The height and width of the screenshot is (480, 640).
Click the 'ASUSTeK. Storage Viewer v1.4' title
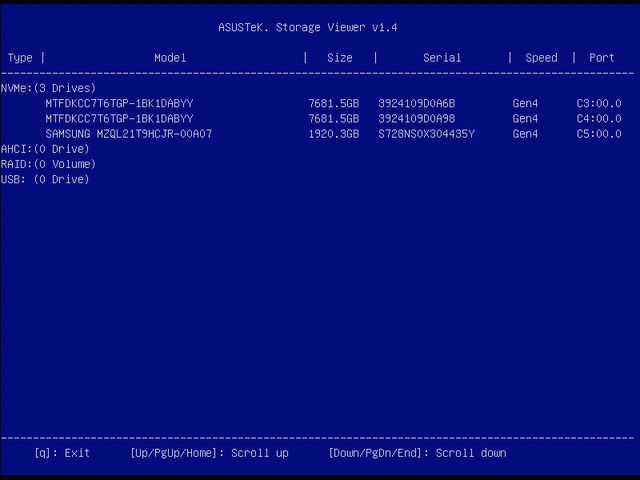click(x=308, y=27)
